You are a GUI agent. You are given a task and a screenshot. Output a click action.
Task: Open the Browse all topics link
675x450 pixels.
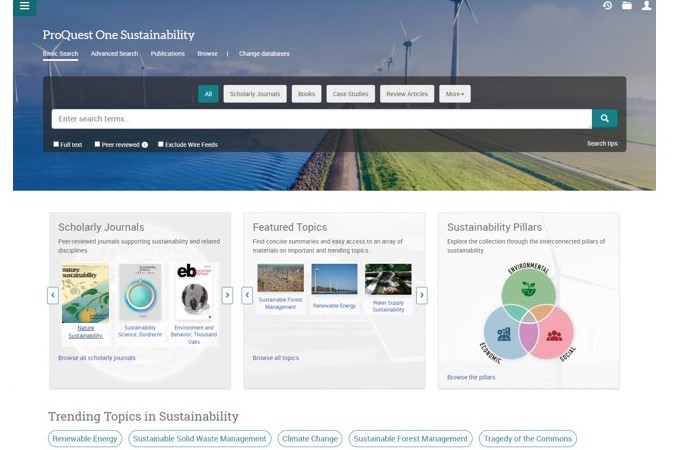point(275,357)
